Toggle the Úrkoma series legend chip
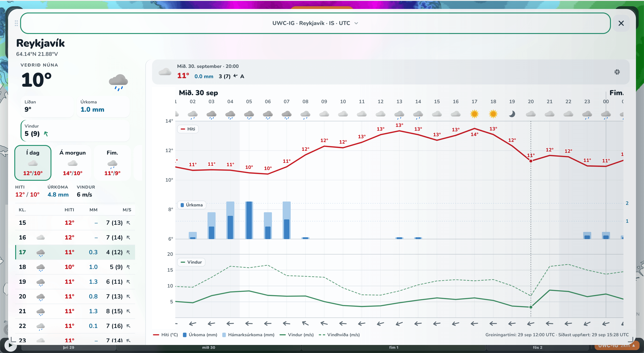The height and width of the screenshot is (353, 644). [x=192, y=205]
